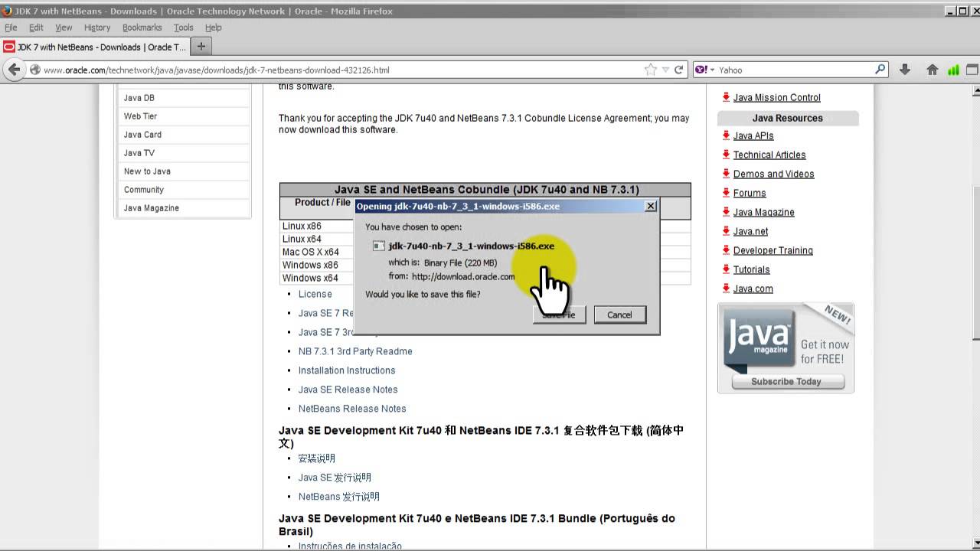Open the Java APIs resource link
Image resolution: width=980 pixels, height=551 pixels.
point(753,135)
